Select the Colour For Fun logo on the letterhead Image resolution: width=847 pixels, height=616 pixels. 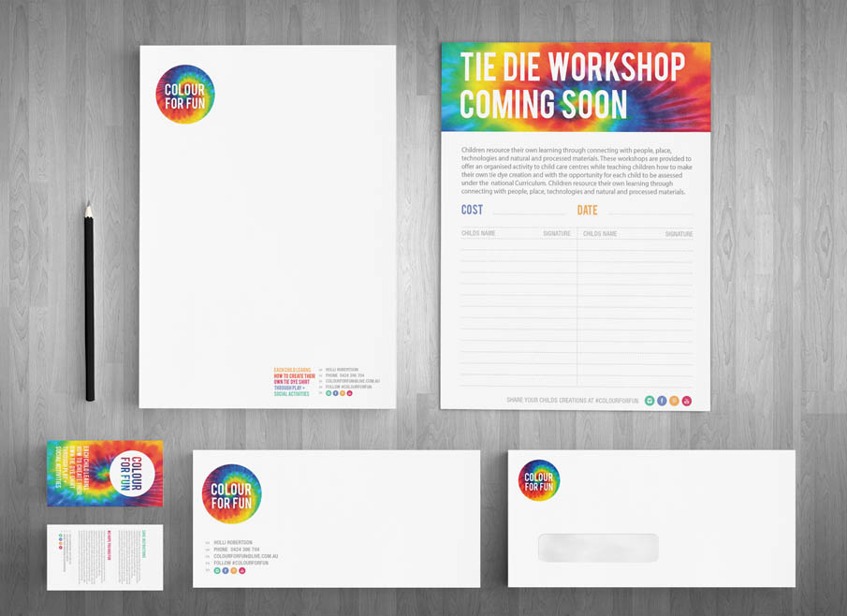(184, 93)
